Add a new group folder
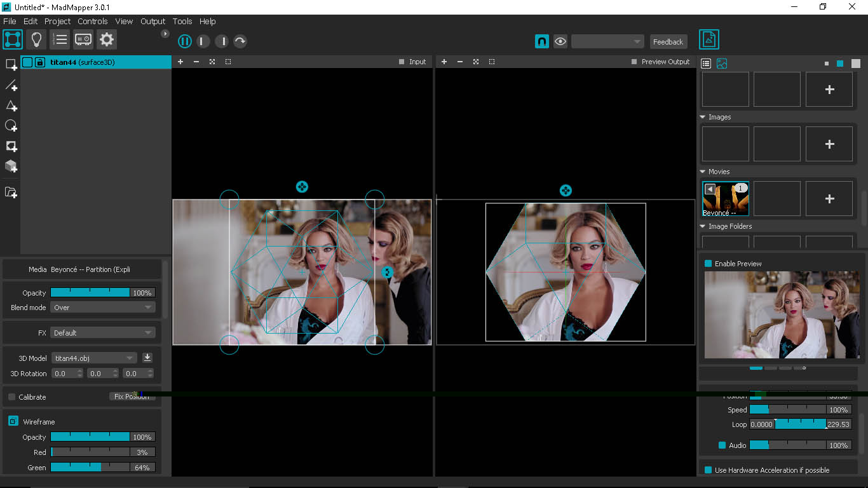The image size is (868, 488). point(11,192)
